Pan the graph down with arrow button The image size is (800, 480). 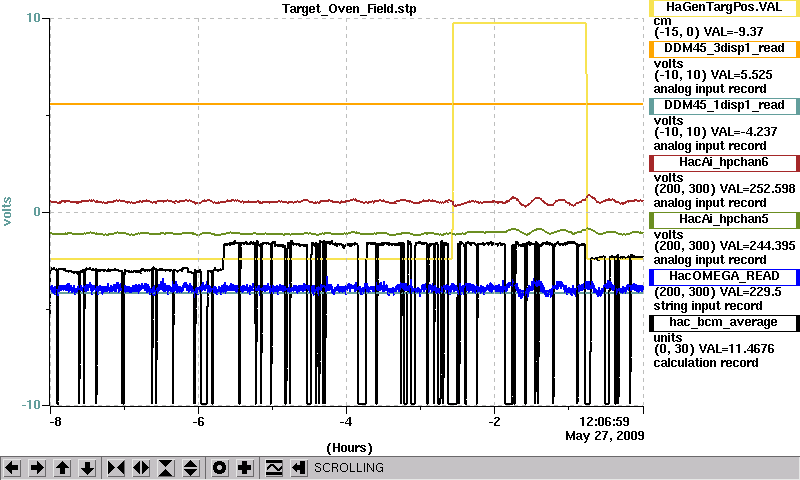pos(87,468)
